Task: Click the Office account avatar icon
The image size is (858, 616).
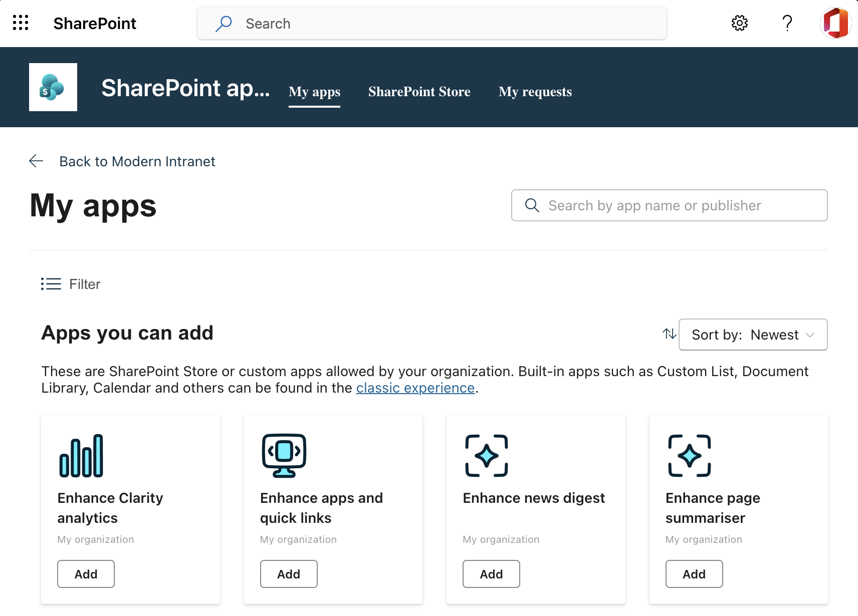Action: (835, 23)
